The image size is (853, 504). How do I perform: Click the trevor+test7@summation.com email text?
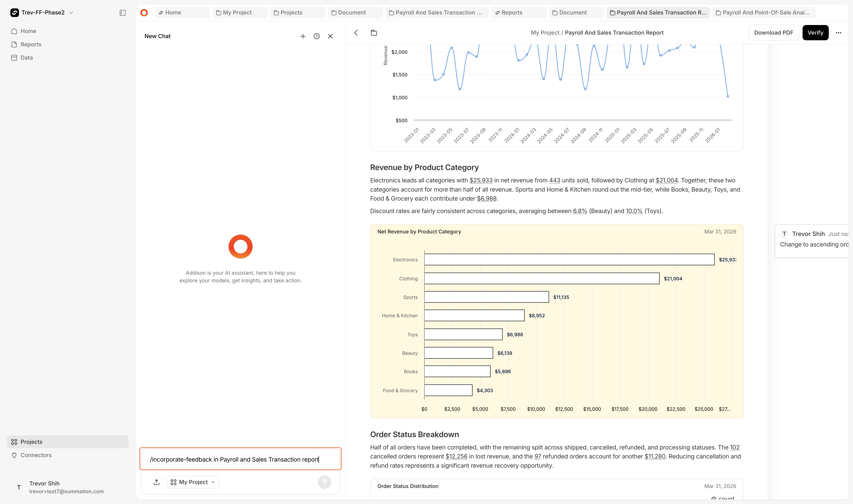tap(66, 491)
